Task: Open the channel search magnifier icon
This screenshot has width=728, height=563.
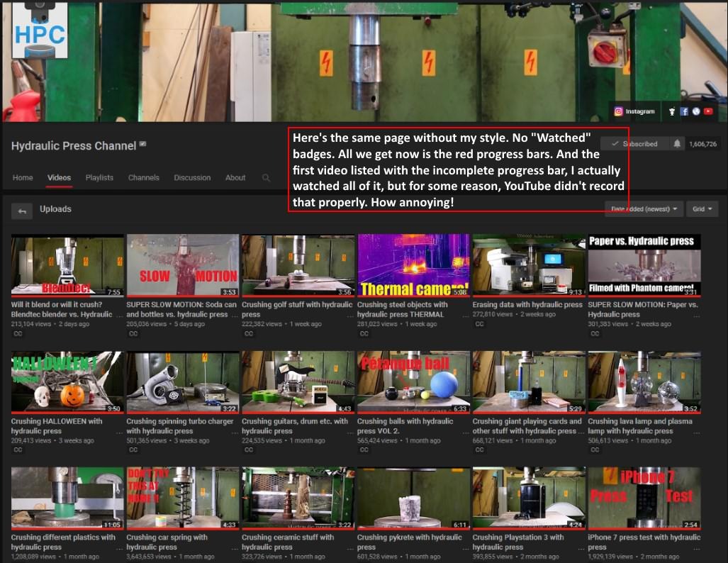Action: (266, 178)
